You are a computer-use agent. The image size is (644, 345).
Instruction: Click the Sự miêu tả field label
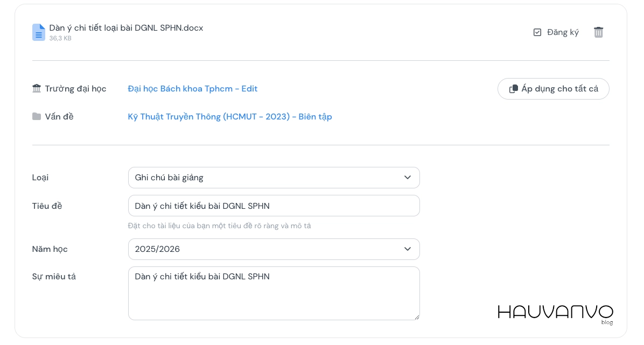click(54, 277)
